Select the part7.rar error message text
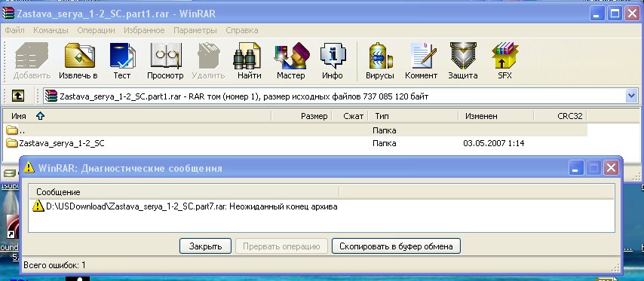The width and height of the screenshot is (644, 281). click(x=192, y=206)
